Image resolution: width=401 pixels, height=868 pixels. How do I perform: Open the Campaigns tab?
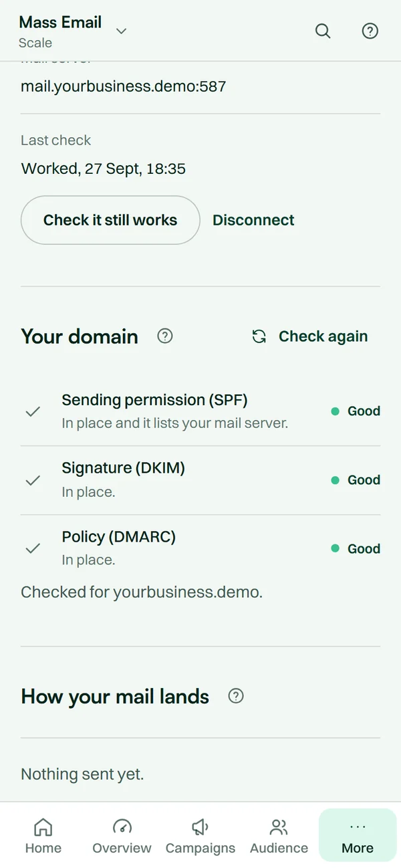[x=200, y=836]
